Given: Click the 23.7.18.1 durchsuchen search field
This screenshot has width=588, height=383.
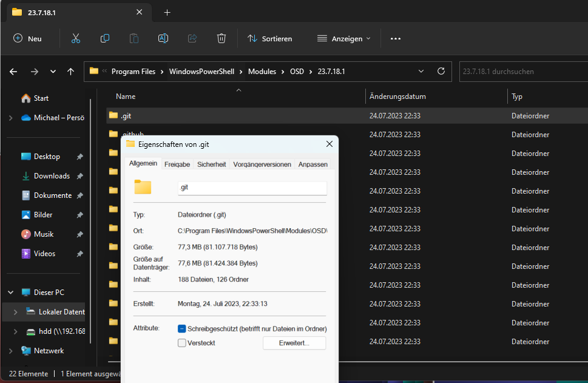Looking at the screenshot, I should (x=522, y=71).
